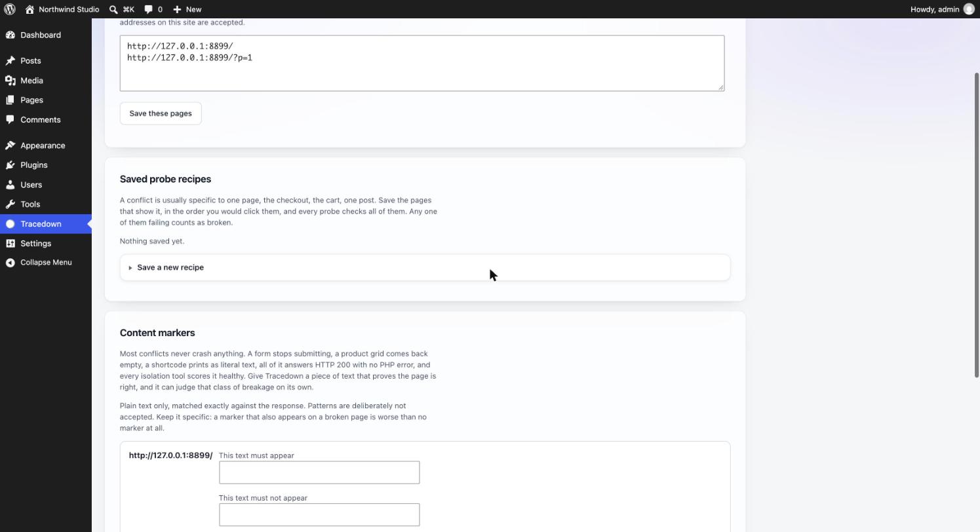Click the page vertical scrollbar

976,224
